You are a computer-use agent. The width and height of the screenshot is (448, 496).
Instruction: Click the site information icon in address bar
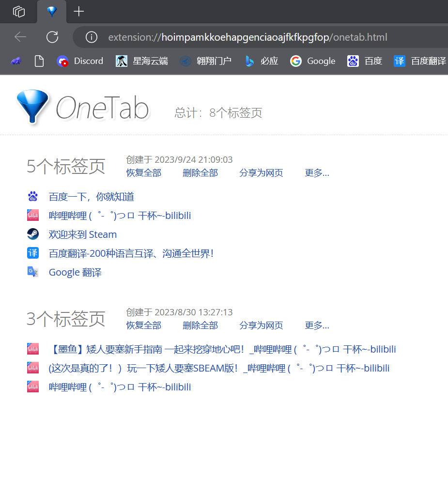[91, 37]
